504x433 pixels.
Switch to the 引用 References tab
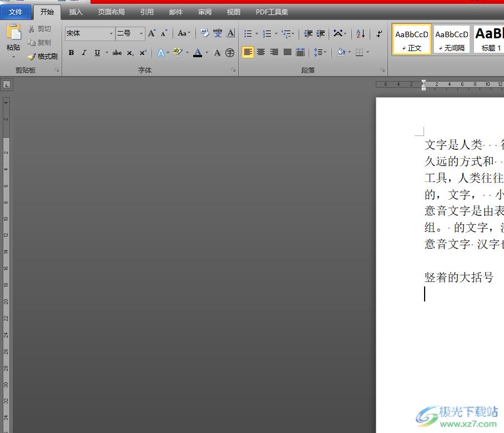tap(147, 12)
